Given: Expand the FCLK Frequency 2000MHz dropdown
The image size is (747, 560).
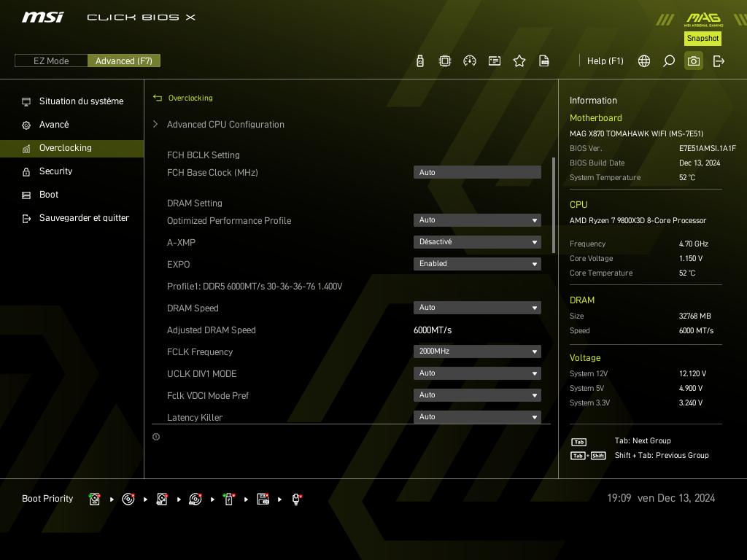Looking at the screenshot, I should [477, 351].
